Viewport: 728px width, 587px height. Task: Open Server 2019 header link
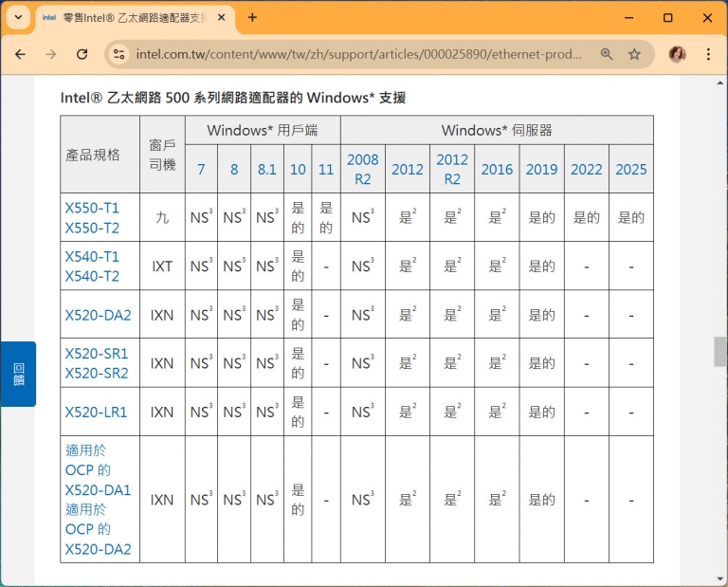(x=541, y=169)
